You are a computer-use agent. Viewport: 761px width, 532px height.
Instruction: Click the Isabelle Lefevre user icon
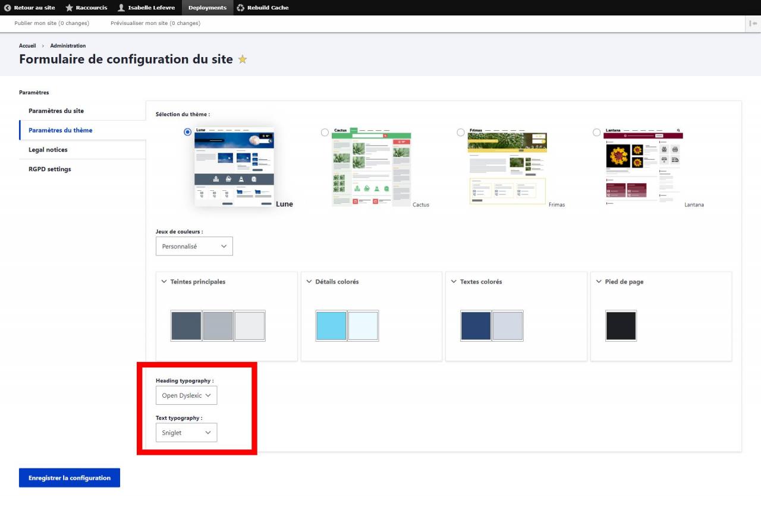pyautogui.click(x=121, y=8)
